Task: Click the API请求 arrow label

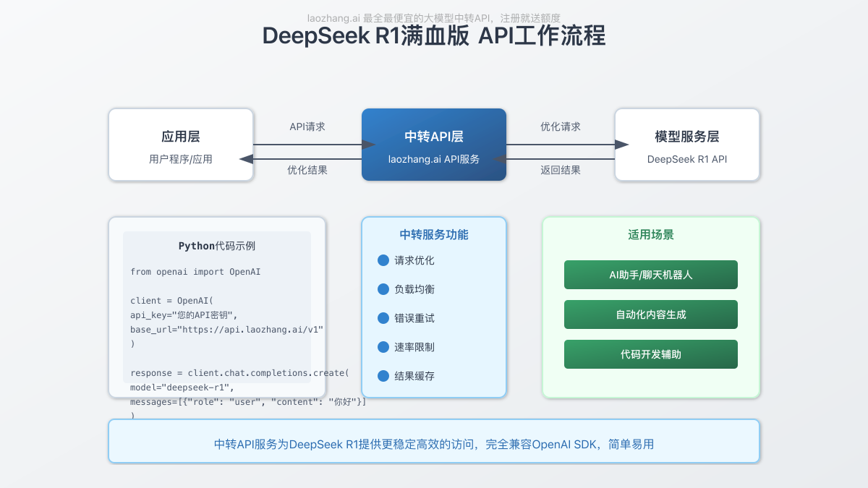Action: (x=307, y=127)
